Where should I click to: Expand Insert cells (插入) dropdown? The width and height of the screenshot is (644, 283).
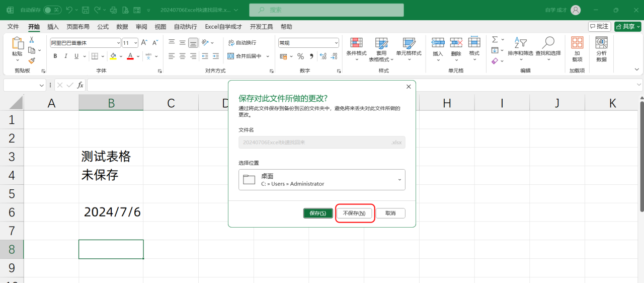pyautogui.click(x=438, y=59)
